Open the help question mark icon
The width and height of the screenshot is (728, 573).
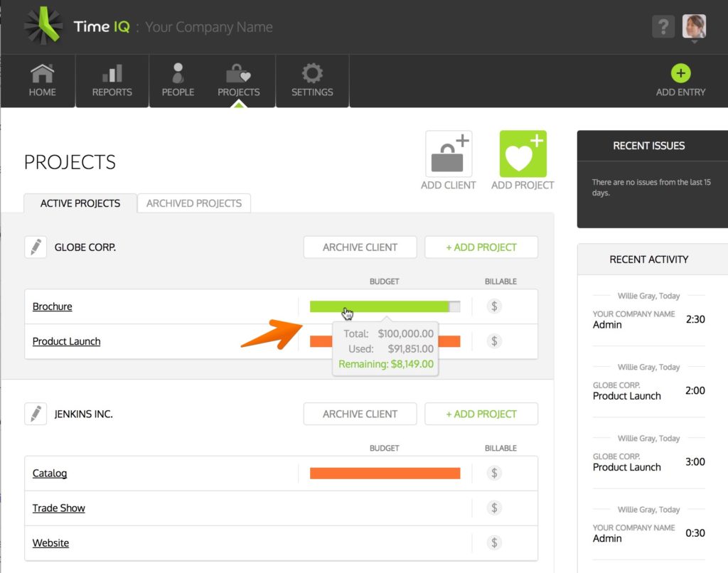[x=663, y=26]
